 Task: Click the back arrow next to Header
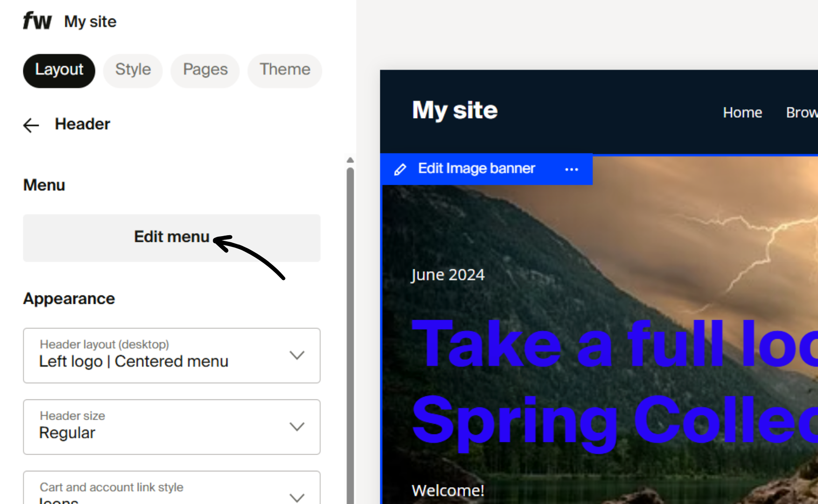[x=30, y=125]
